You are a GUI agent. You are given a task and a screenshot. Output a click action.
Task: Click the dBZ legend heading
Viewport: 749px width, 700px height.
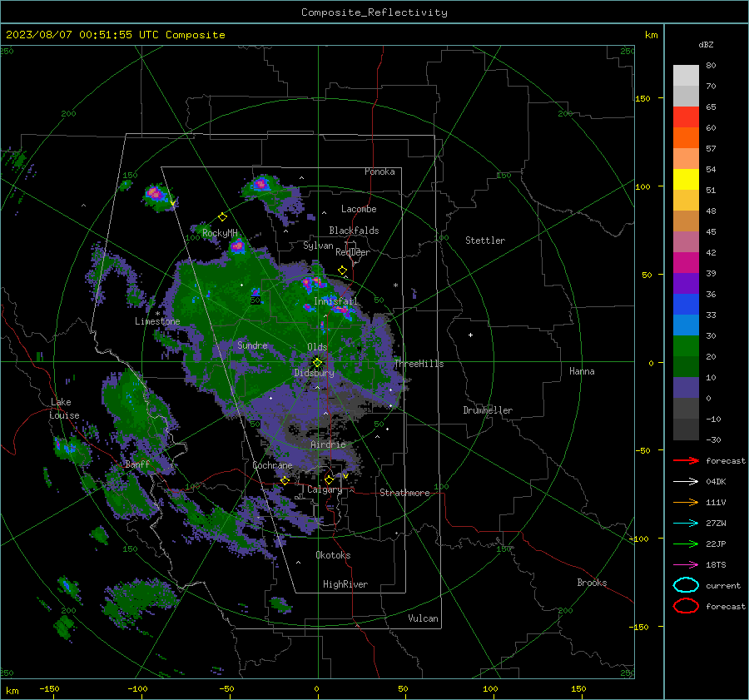click(x=706, y=44)
